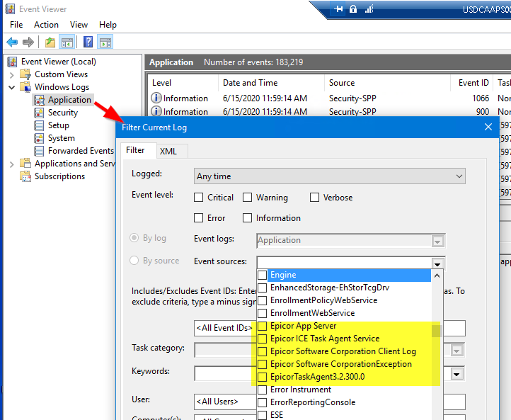The image size is (511, 420).
Task: Check EpicorTaskAgent3.2.300.0 in sources list
Action: click(x=263, y=377)
